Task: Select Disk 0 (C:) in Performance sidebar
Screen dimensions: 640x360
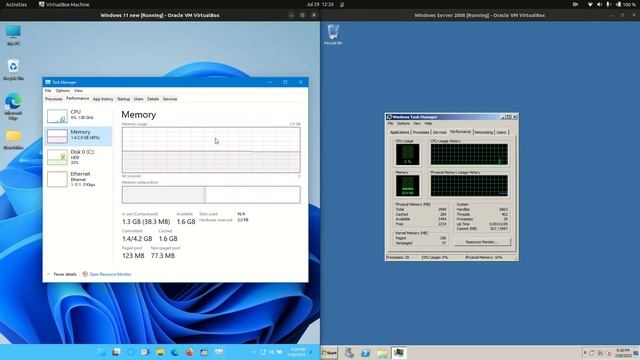Action: (78, 157)
